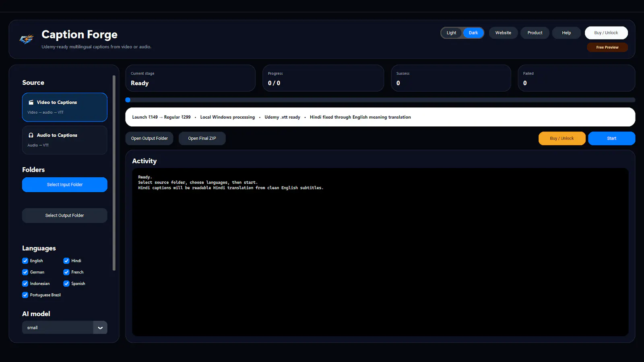644x362 pixels.
Task: Uncheck the German language checkbox
Action: point(25,272)
